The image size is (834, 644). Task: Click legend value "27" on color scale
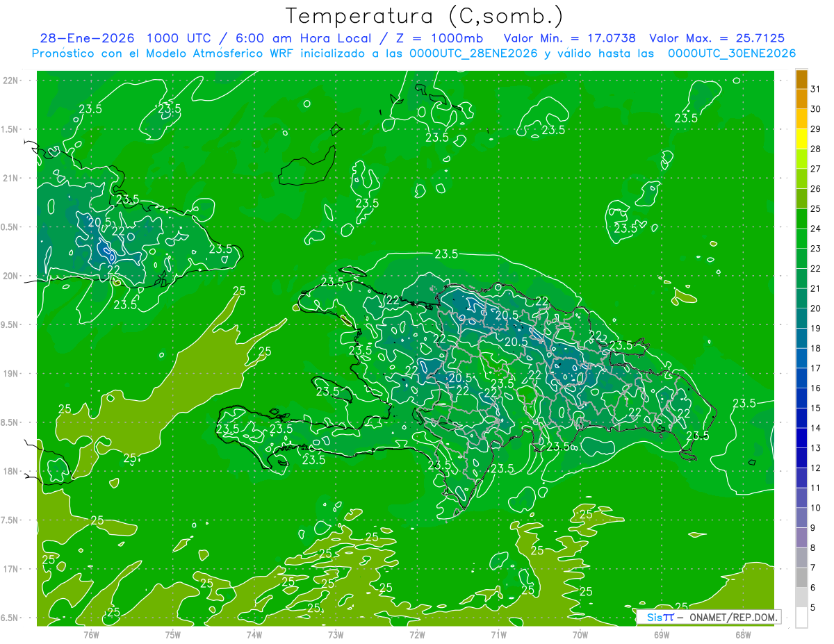(816, 169)
